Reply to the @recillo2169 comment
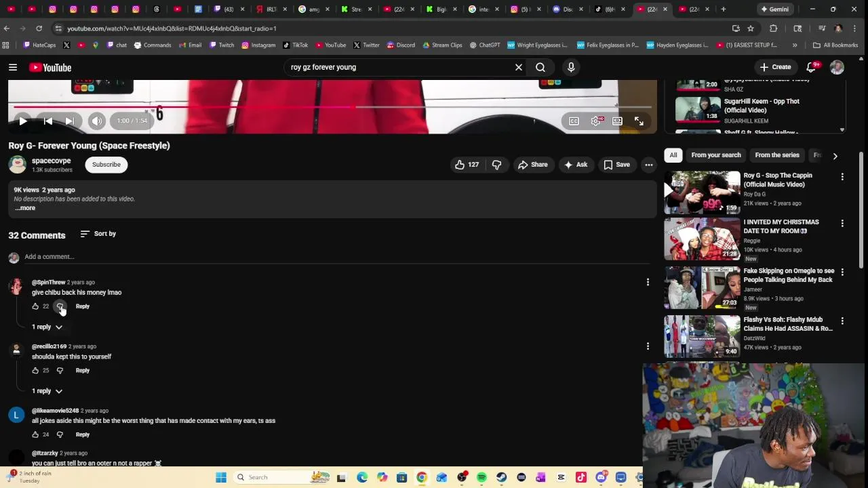The width and height of the screenshot is (868, 488). (x=83, y=371)
